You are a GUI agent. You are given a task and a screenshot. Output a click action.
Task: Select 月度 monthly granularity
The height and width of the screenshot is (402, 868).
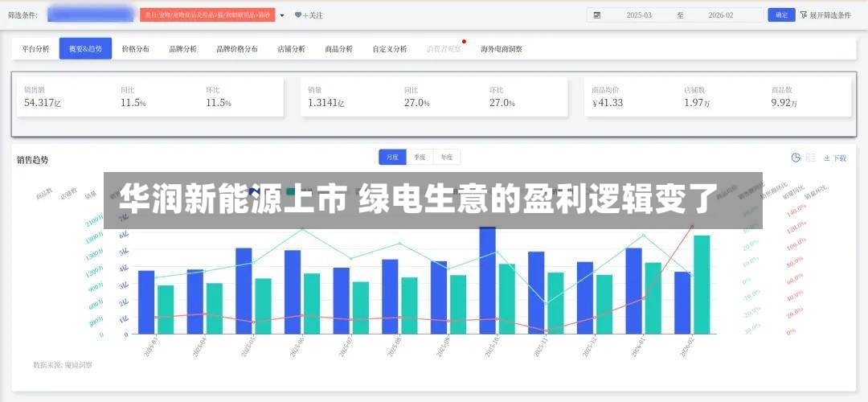(x=392, y=158)
